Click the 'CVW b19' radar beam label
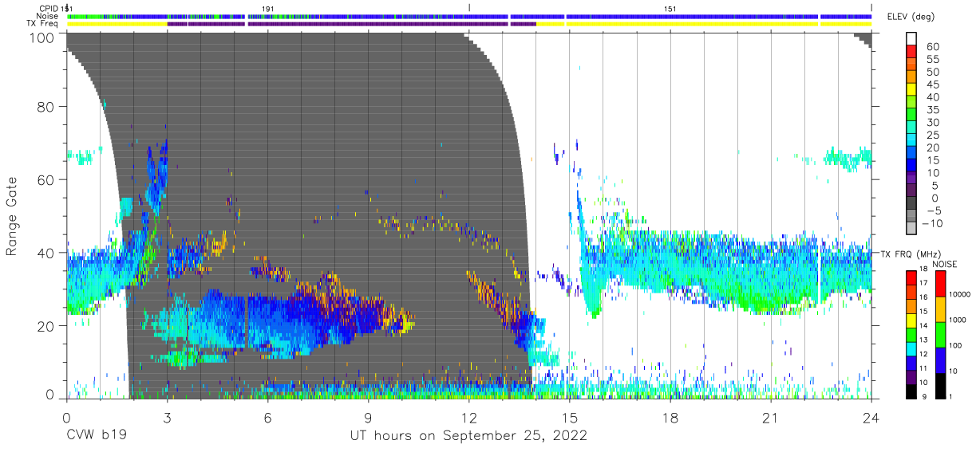Image resolution: width=980 pixels, height=452 pixels. click(97, 436)
